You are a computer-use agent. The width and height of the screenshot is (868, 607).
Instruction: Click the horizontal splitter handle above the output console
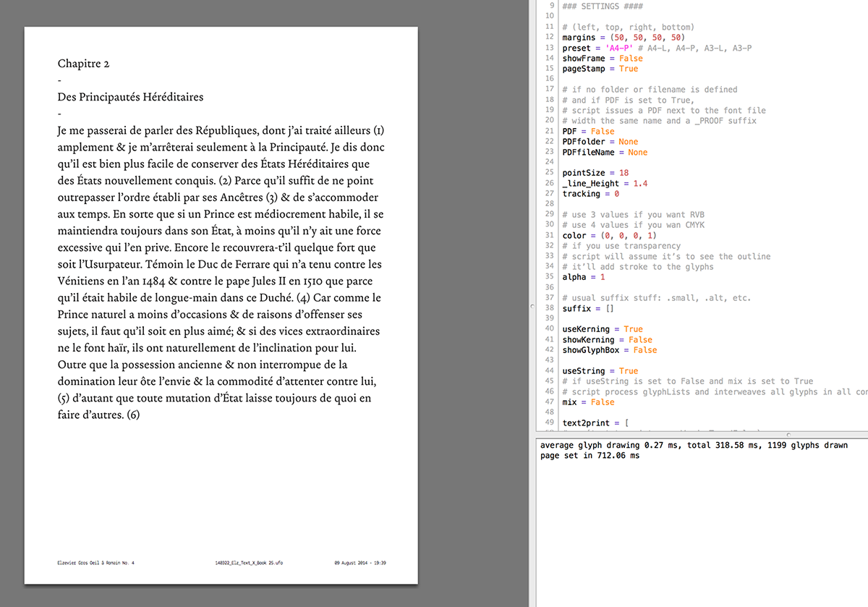[x=788, y=435]
